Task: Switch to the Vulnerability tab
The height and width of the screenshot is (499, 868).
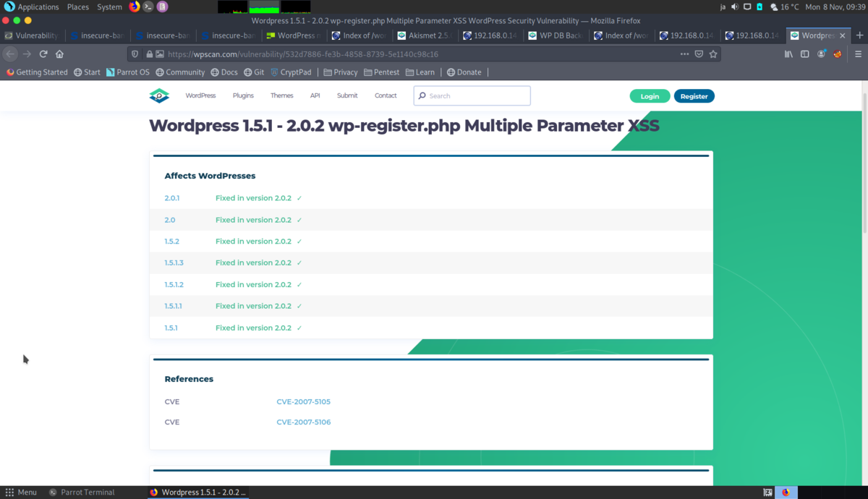Action: tap(32, 35)
